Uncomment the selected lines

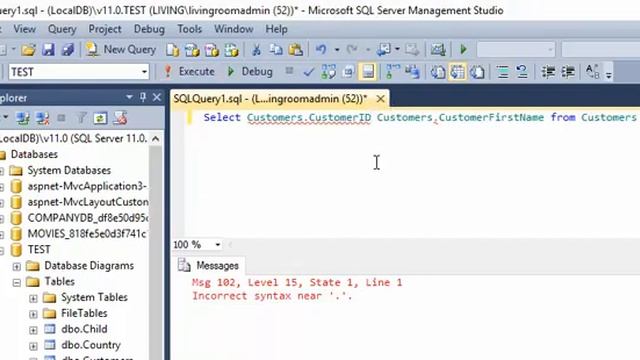pyautogui.click(x=522, y=72)
